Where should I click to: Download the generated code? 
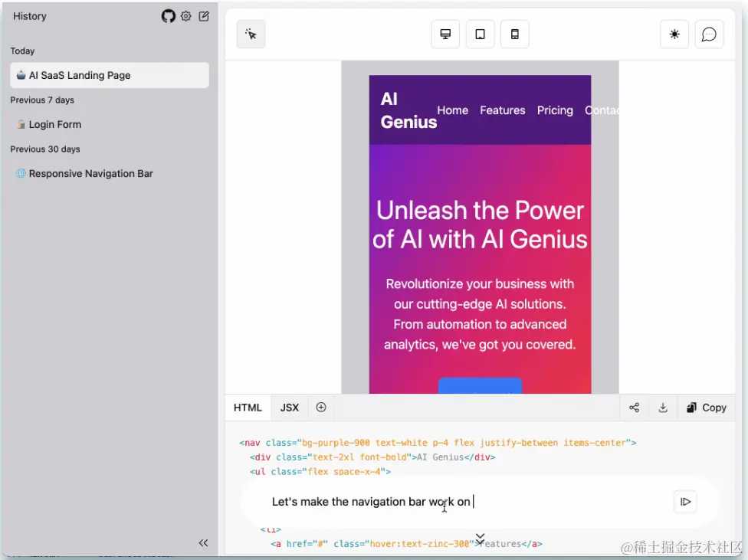pyautogui.click(x=663, y=408)
